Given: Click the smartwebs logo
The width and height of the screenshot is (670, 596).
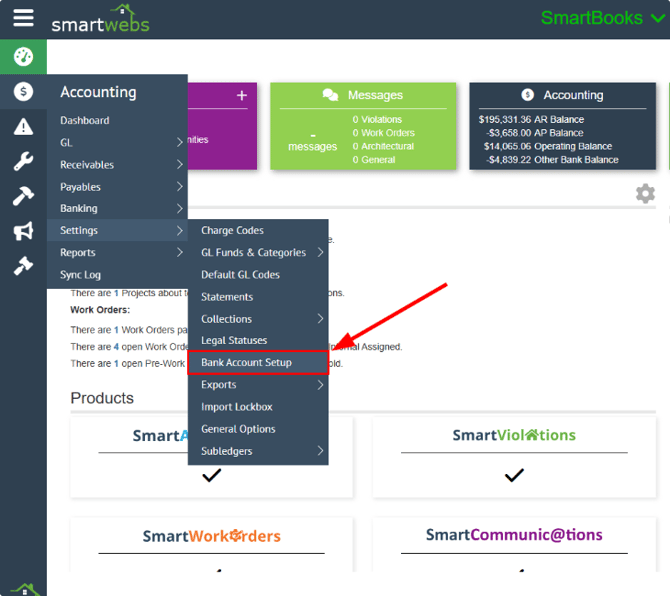Looking at the screenshot, I should coord(100,19).
